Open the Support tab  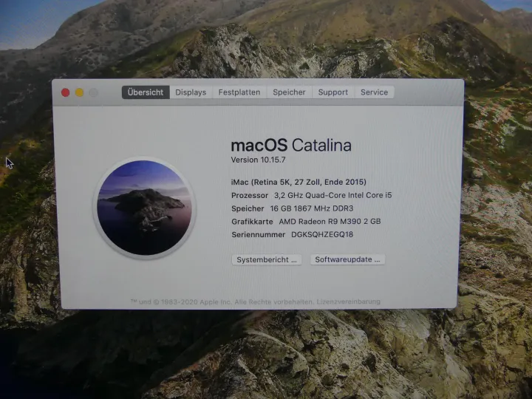(332, 92)
